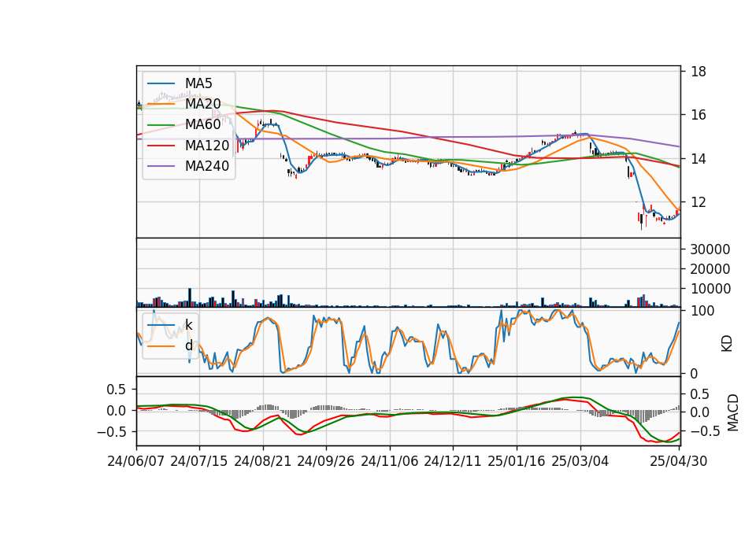This screenshot has width=756, height=543.
Task: Click the price axis value 12
Action: point(699,202)
